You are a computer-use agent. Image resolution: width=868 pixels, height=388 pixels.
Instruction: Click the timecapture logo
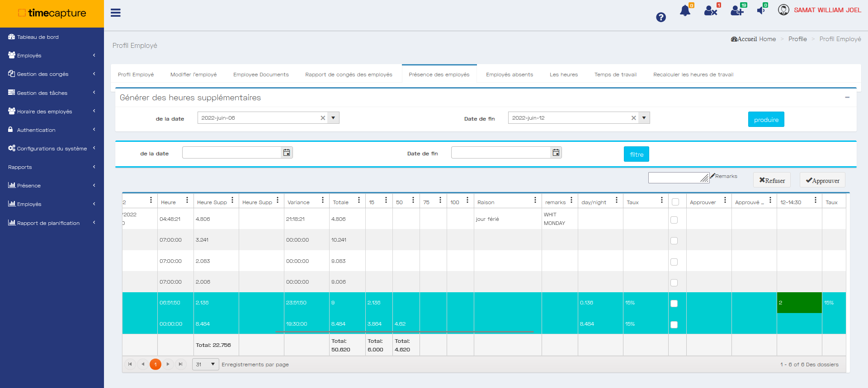(x=52, y=13)
